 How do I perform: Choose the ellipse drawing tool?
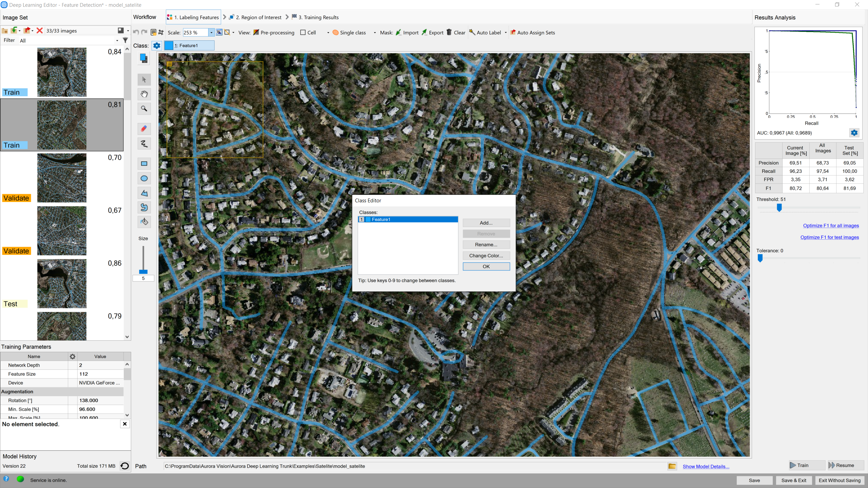[144, 178]
